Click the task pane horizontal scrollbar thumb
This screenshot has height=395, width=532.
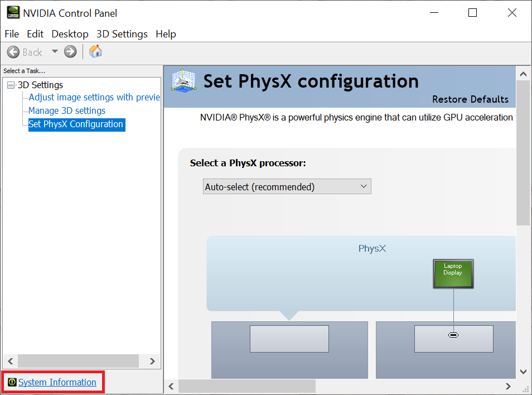pos(79,361)
